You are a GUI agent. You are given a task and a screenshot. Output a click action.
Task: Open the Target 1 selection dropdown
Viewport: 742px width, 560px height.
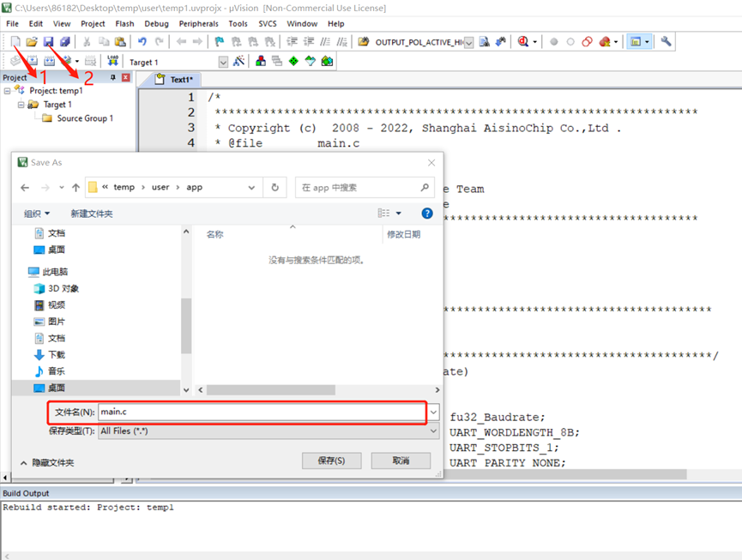[x=223, y=62]
